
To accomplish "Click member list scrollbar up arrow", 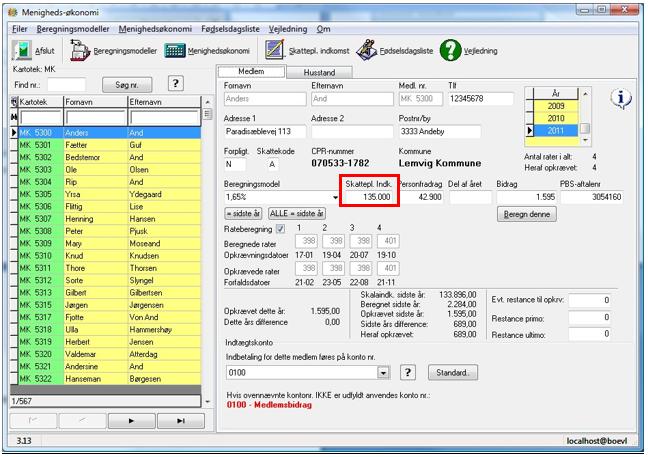I will tap(207, 102).
